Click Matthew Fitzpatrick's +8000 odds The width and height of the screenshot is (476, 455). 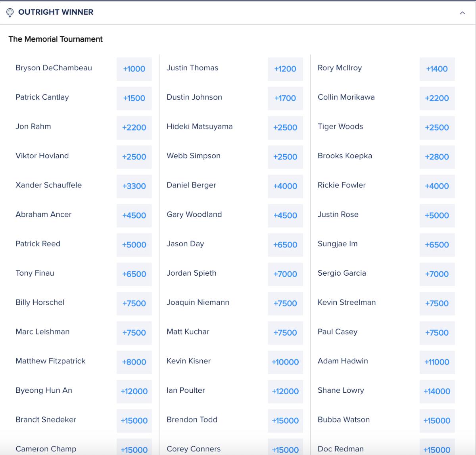(x=134, y=362)
